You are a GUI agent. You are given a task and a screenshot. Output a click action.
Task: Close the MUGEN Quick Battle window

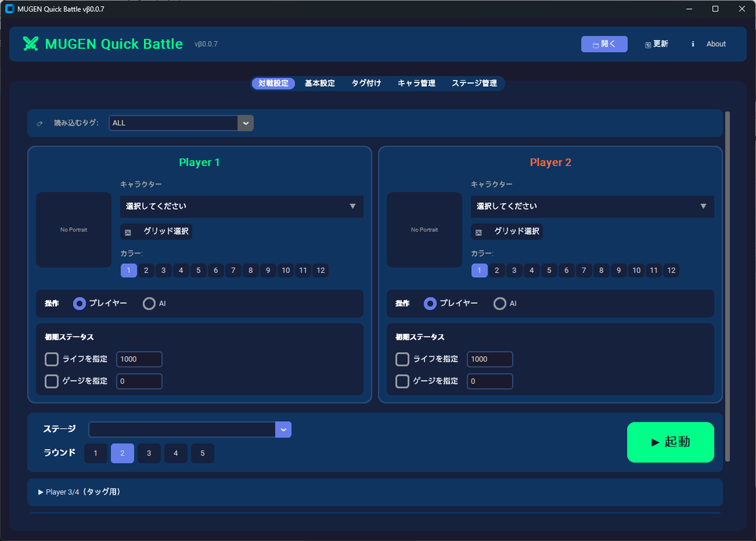[742, 9]
